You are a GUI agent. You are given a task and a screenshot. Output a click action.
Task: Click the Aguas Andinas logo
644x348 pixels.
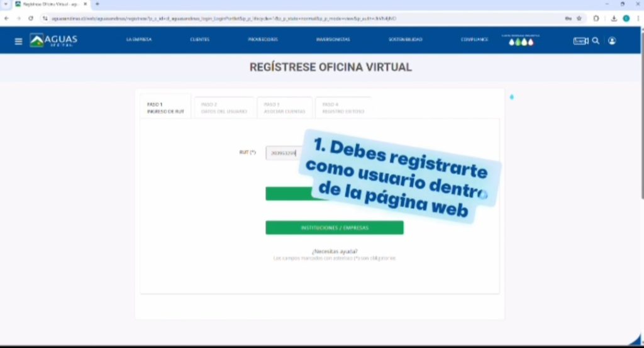(54, 41)
